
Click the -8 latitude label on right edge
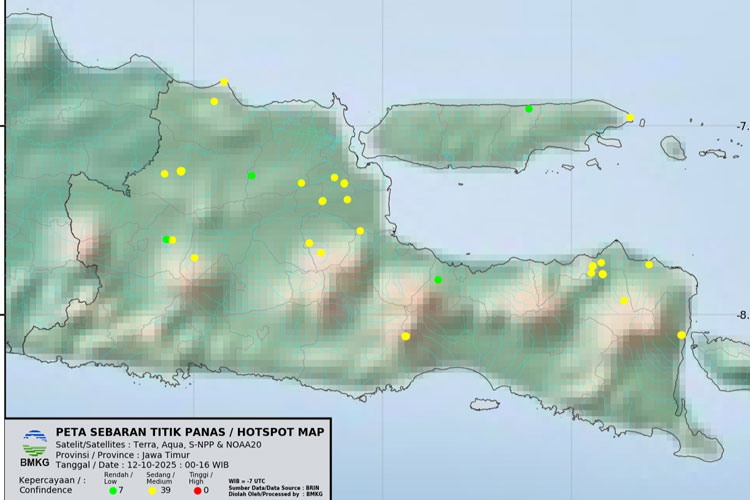pos(741,316)
